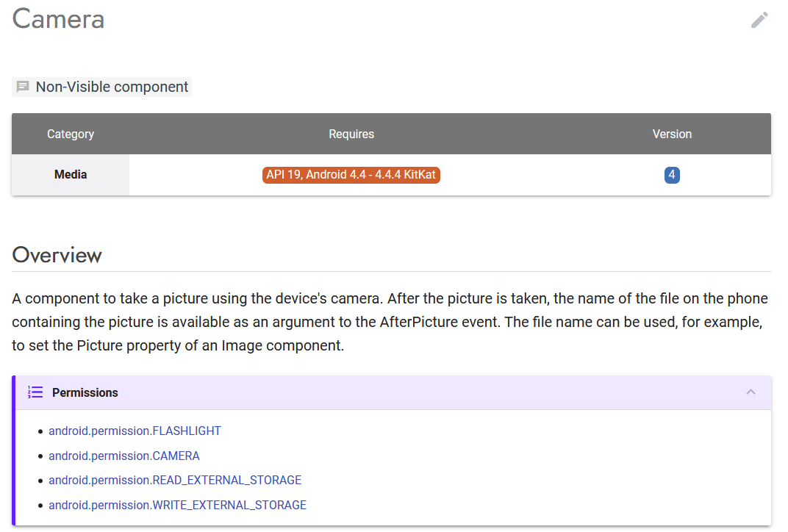Click the pencil edit page icon
Image resolution: width=788 pixels, height=532 pixels.
coord(759,20)
